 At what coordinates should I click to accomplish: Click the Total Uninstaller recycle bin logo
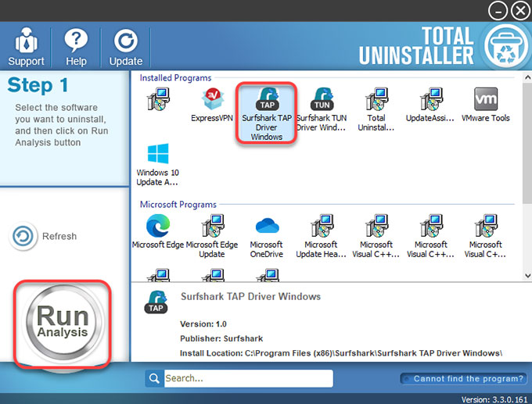point(506,45)
